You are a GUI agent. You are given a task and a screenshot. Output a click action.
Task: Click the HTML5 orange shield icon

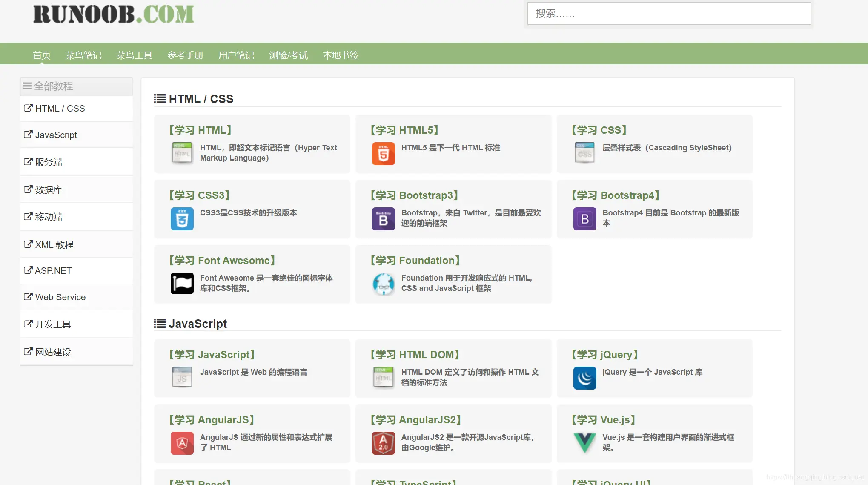[x=383, y=154]
